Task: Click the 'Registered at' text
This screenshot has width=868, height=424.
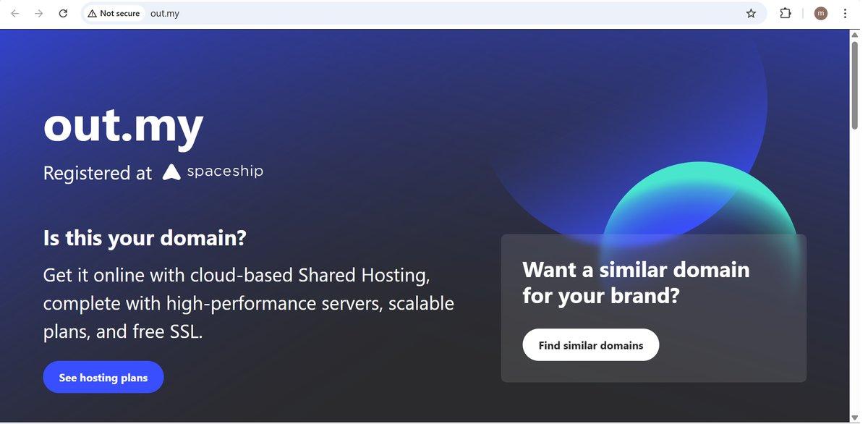Action: [x=98, y=173]
